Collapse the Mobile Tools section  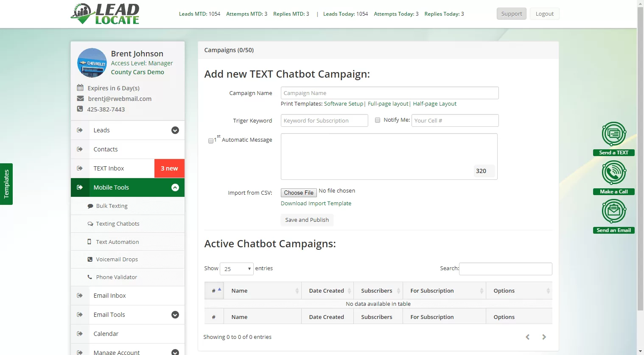coord(175,187)
